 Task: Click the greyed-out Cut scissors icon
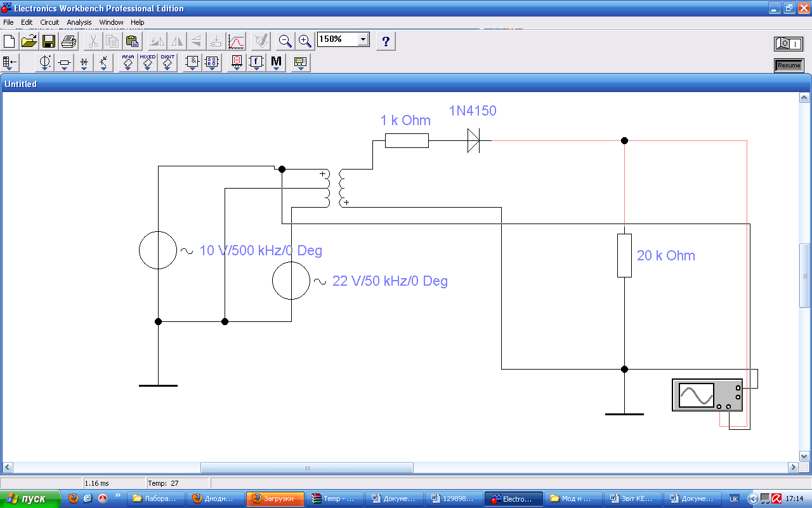tap(93, 42)
